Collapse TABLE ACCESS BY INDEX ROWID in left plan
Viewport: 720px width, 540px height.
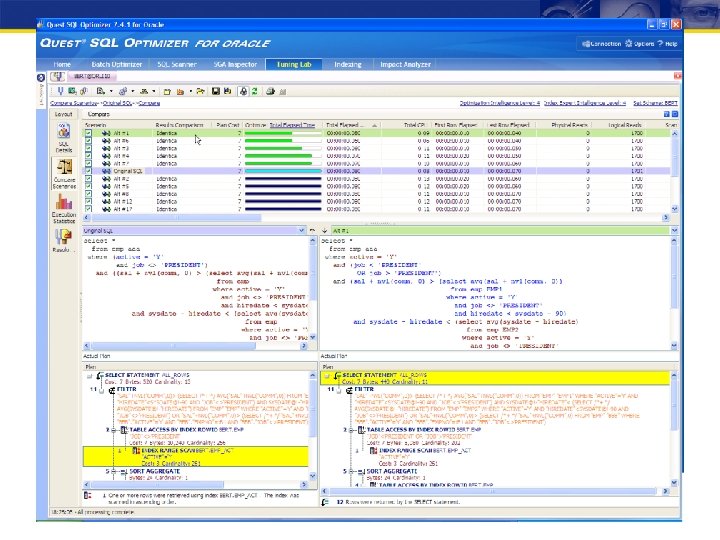click(x=114, y=430)
